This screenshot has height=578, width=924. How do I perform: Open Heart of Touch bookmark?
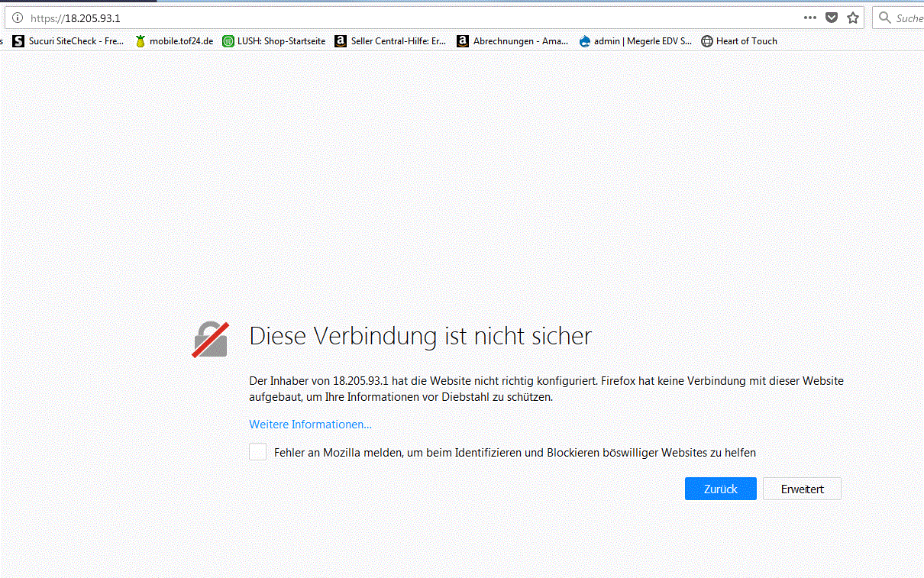pyautogui.click(x=739, y=41)
